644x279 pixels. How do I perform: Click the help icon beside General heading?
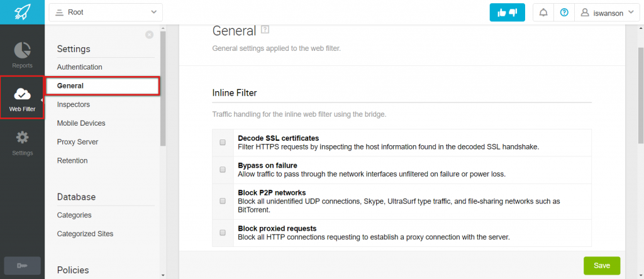pyautogui.click(x=265, y=30)
